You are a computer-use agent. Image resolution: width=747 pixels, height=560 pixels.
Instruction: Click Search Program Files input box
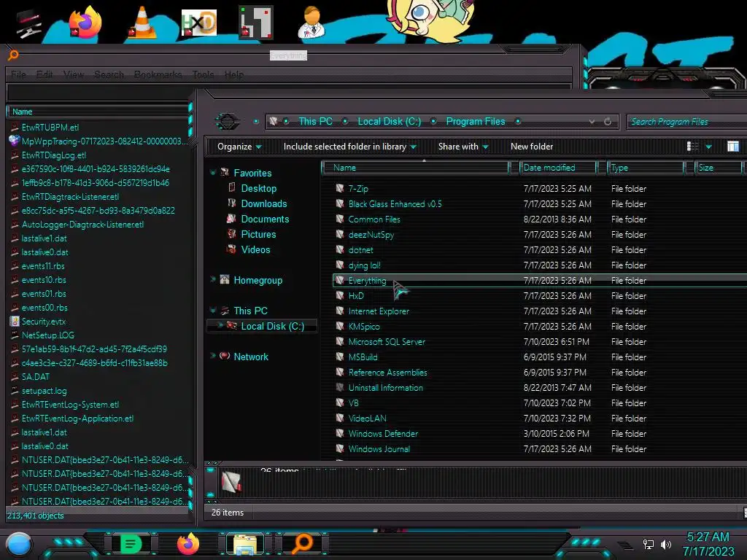(687, 122)
